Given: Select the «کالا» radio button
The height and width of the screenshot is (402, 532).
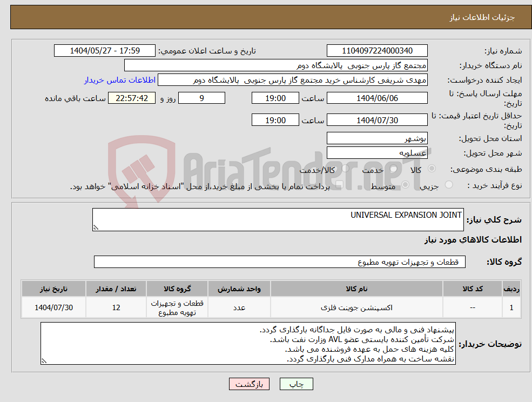Looking at the screenshot, I should pyautogui.click(x=433, y=169).
